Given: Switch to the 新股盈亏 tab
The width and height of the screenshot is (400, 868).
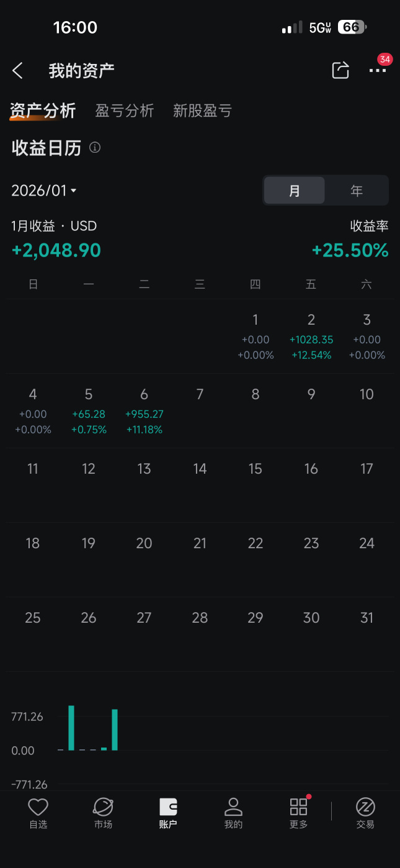Looking at the screenshot, I should (x=202, y=111).
